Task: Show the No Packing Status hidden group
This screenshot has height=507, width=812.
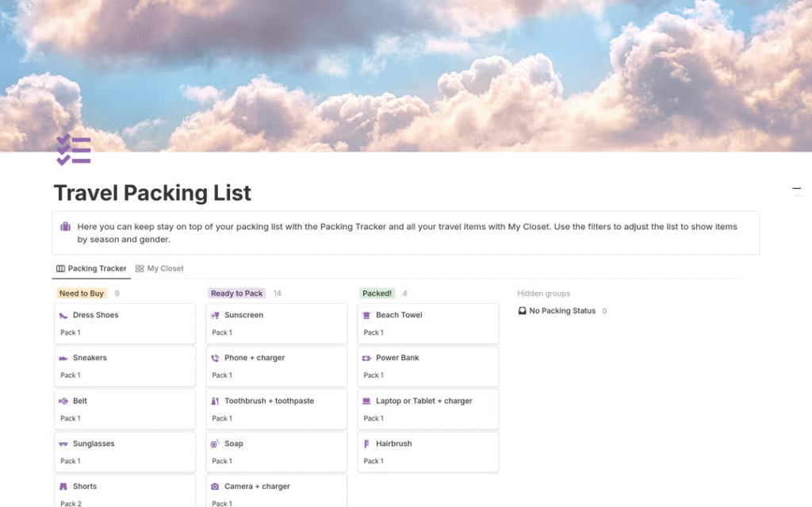Action: tap(562, 311)
